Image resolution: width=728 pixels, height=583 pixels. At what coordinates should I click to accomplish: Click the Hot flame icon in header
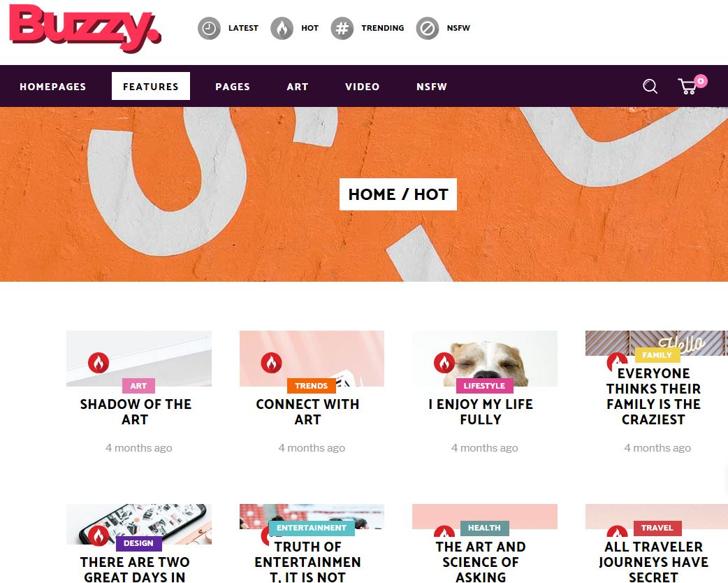coord(282,29)
